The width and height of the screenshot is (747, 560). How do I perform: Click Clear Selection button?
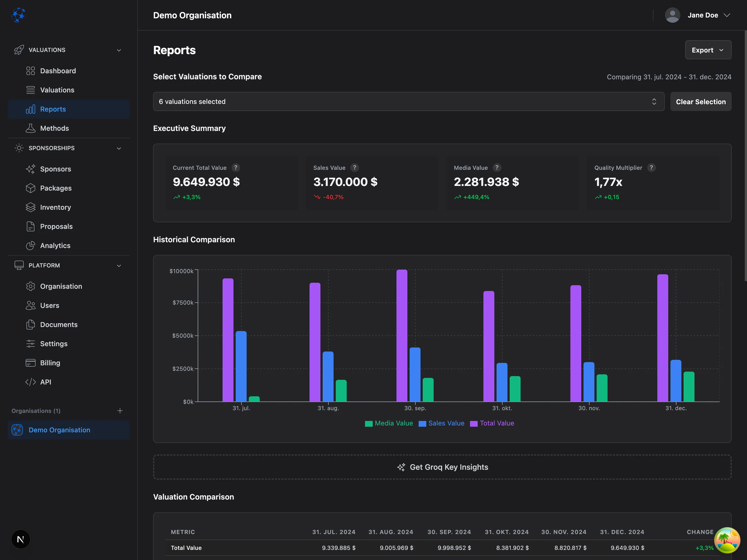coord(700,102)
